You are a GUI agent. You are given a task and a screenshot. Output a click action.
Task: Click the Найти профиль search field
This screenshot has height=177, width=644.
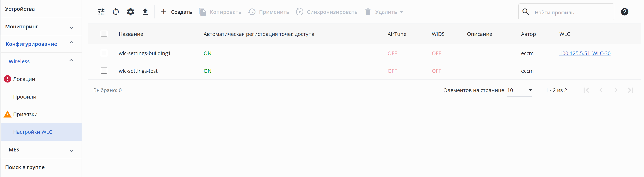pos(573,12)
